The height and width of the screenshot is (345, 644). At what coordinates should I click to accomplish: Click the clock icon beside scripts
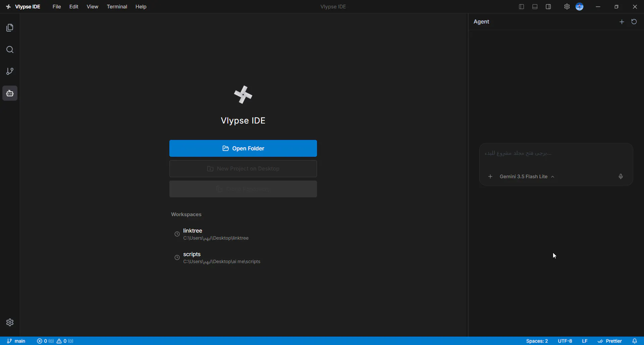click(x=177, y=258)
